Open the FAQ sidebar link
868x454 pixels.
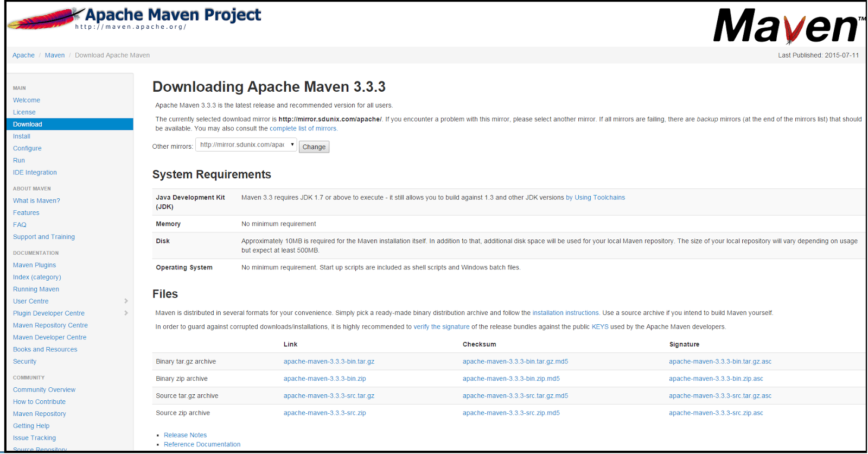20,224
